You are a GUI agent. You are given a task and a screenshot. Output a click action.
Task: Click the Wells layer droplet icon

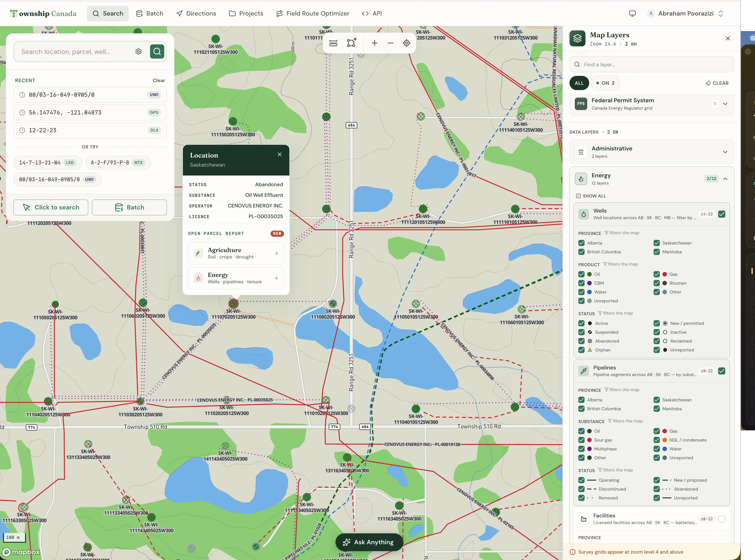pyautogui.click(x=583, y=214)
